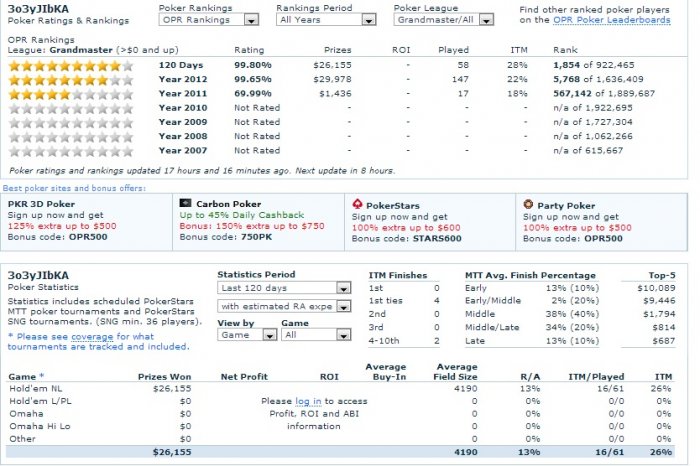
Task: Click the ITM/Played column header
Action: 596,377
